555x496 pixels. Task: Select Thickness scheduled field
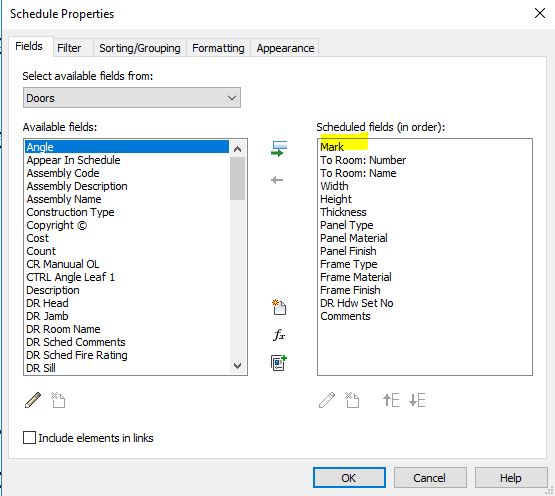tap(425, 212)
